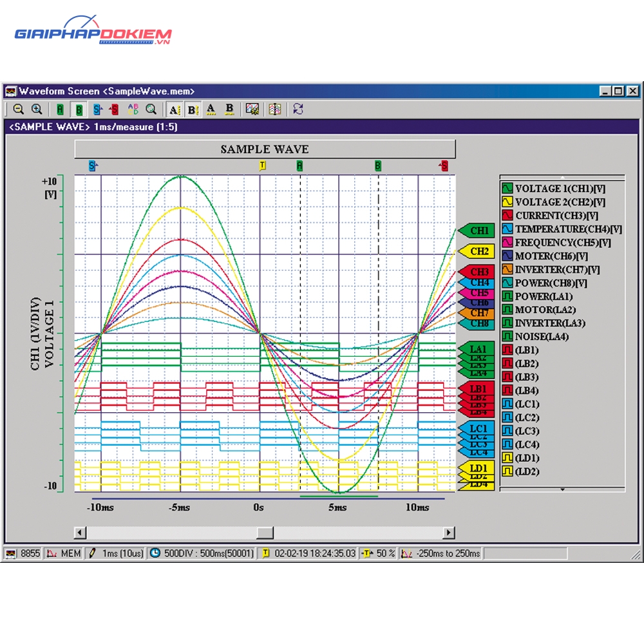This screenshot has height=644, width=644.
Task: Click the yellow (LD1) legend icon
Action: coord(507,458)
